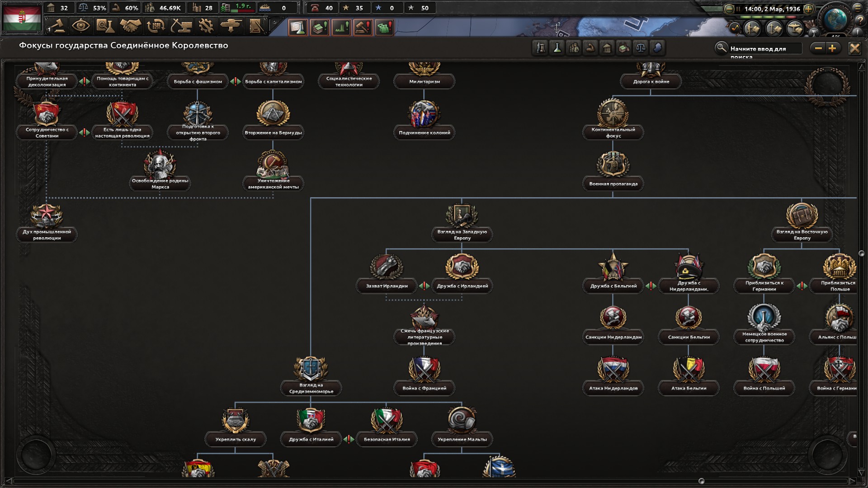The width and height of the screenshot is (868, 488).
Task: Open the music player icon
Action: tap(734, 28)
